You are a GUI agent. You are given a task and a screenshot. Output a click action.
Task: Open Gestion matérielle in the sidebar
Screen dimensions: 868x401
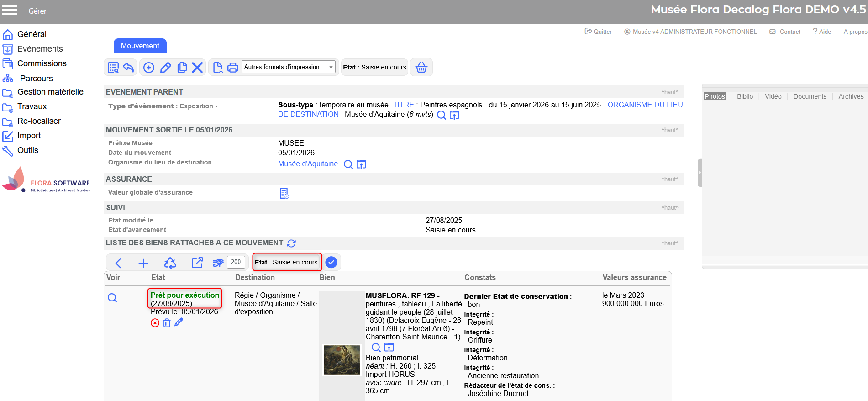point(50,92)
